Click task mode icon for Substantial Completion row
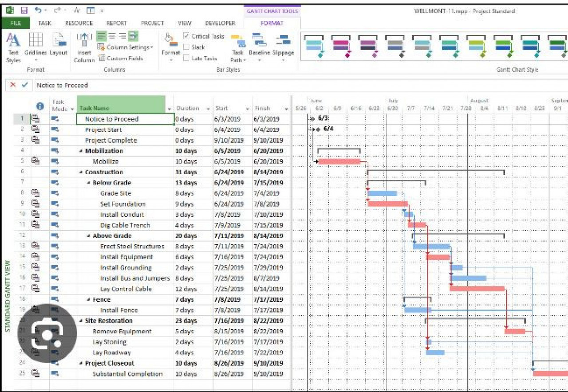This screenshot has width=568, height=392. 55,374
